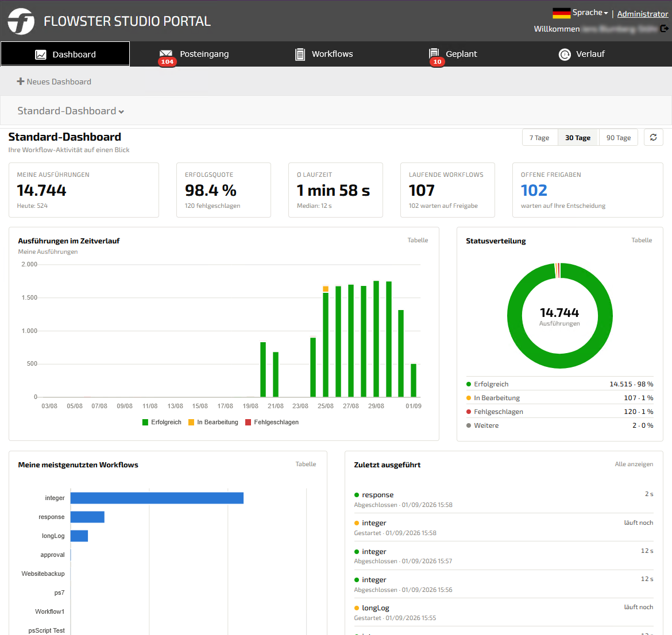The image size is (672, 635).
Task: Click the offene Freigaben count 102
Action: coord(534,190)
